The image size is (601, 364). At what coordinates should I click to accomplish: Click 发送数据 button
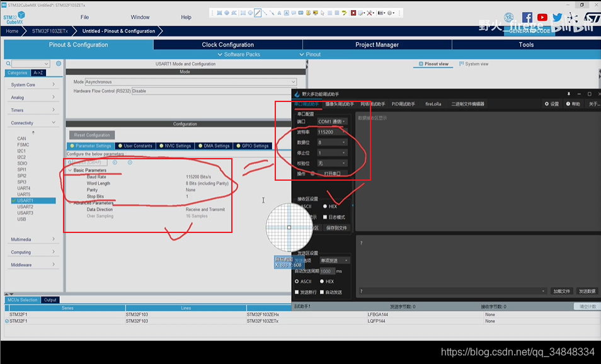[x=587, y=291]
